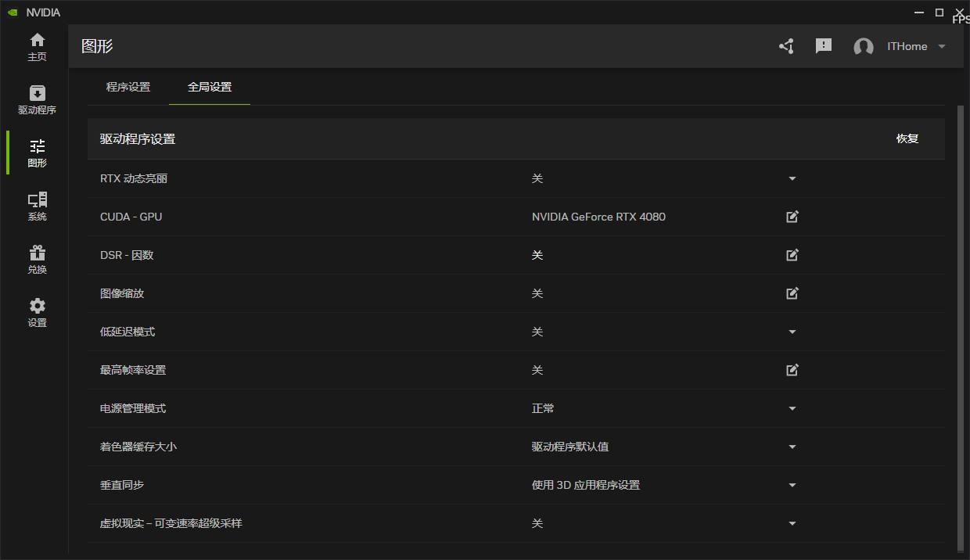Click the share icon in top bar
Viewport: 970px width, 560px height.
[x=786, y=46]
